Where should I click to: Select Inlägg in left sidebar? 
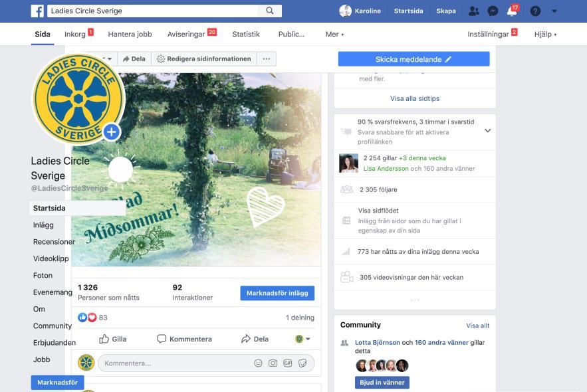coord(43,225)
